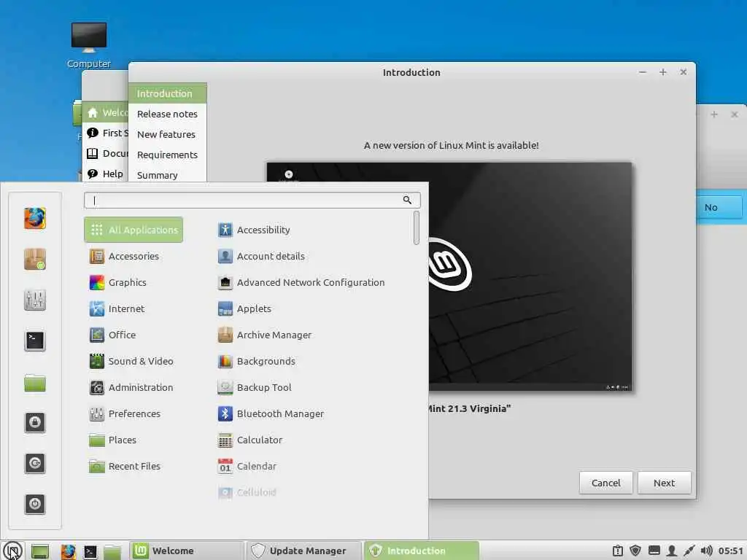747x560 pixels.
Task: Click the network connection tray icon
Action: [x=689, y=551]
